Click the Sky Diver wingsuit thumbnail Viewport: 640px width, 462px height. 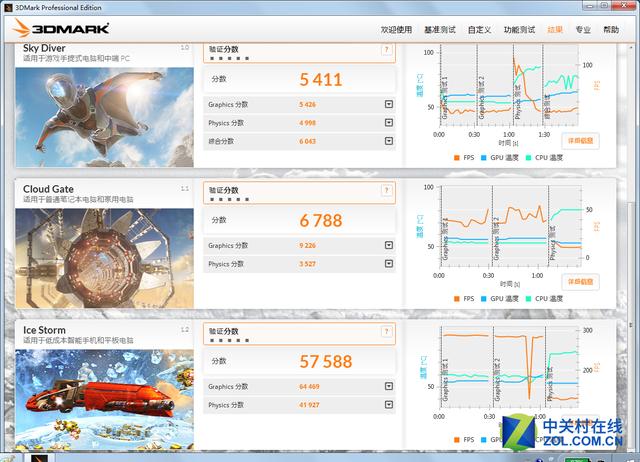click(x=104, y=117)
